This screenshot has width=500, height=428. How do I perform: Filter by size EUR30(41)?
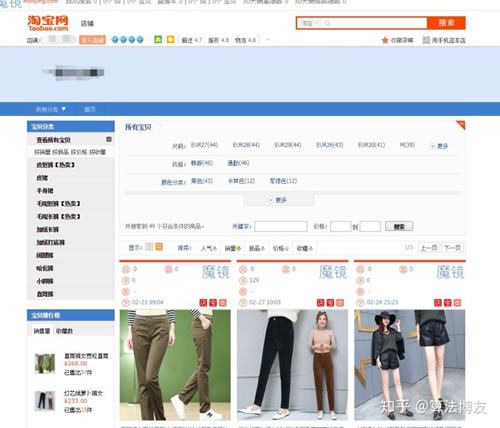[x=371, y=145]
